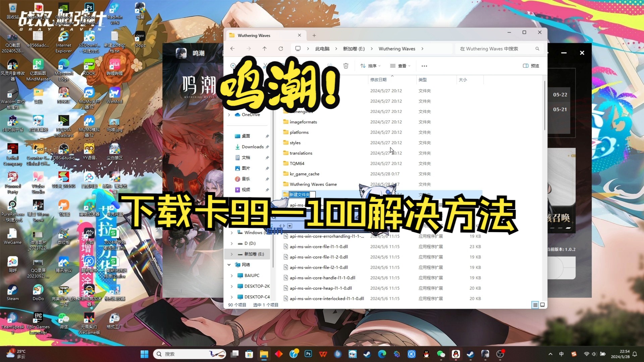Open Lethal Company desktop shortcut
Screen dimensions: 644x362
tap(13, 154)
